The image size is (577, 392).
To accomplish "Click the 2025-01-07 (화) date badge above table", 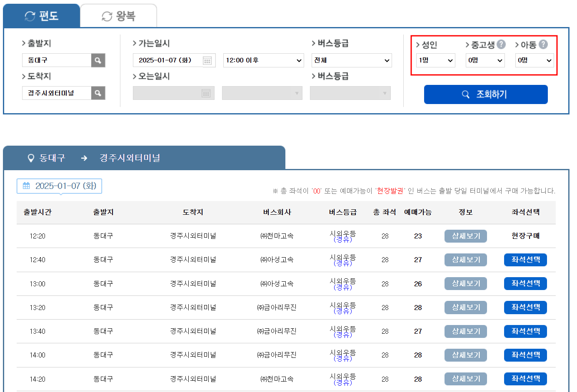I will tap(59, 186).
